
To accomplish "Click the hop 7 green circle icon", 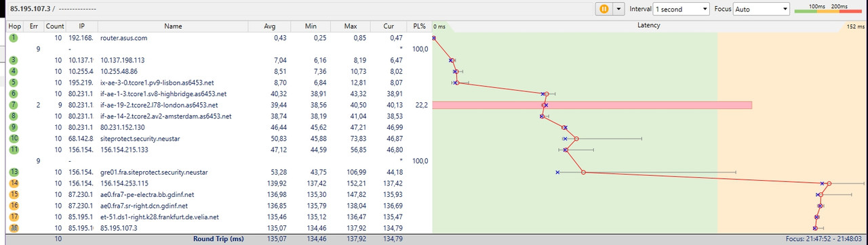I will pyautogui.click(x=13, y=105).
